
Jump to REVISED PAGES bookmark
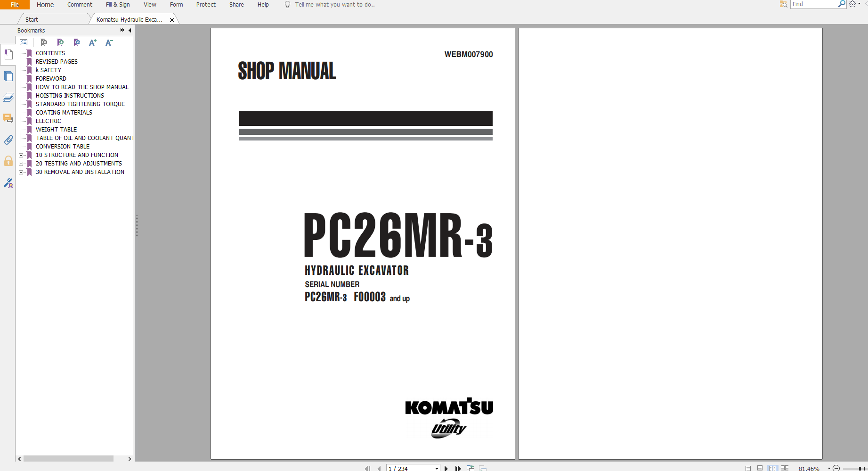coord(57,62)
